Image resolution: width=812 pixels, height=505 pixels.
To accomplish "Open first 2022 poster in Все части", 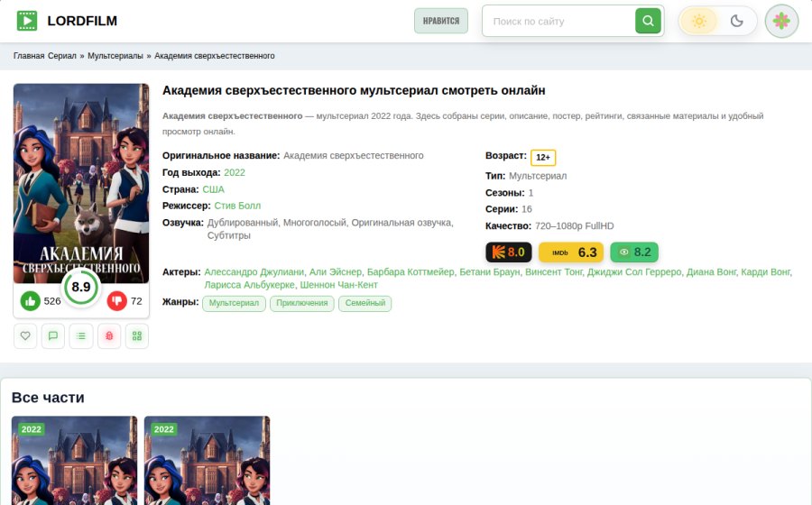I will [x=75, y=461].
